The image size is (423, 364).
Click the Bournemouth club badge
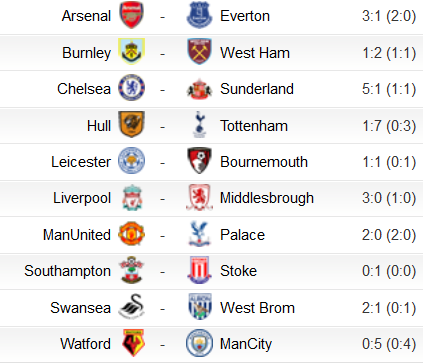point(199,161)
